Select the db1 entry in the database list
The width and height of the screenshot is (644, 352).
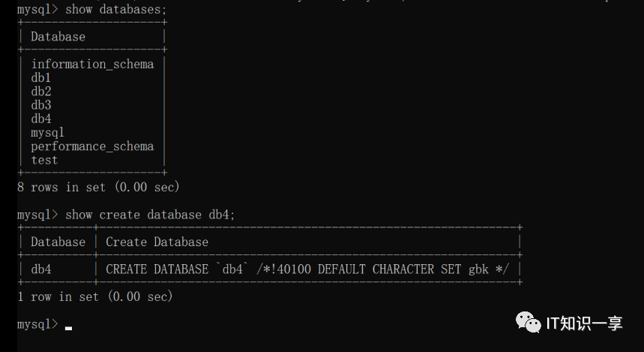[x=41, y=78]
